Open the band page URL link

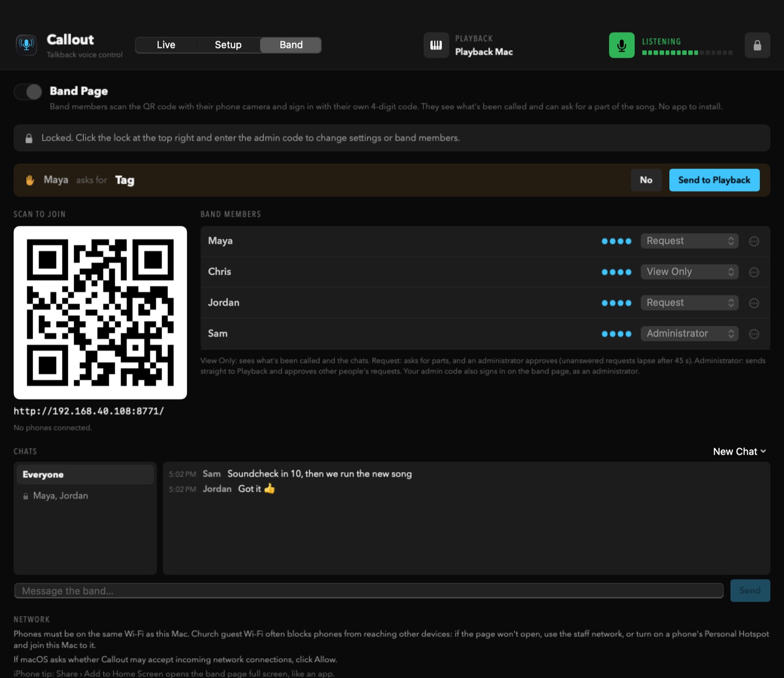tap(89, 411)
